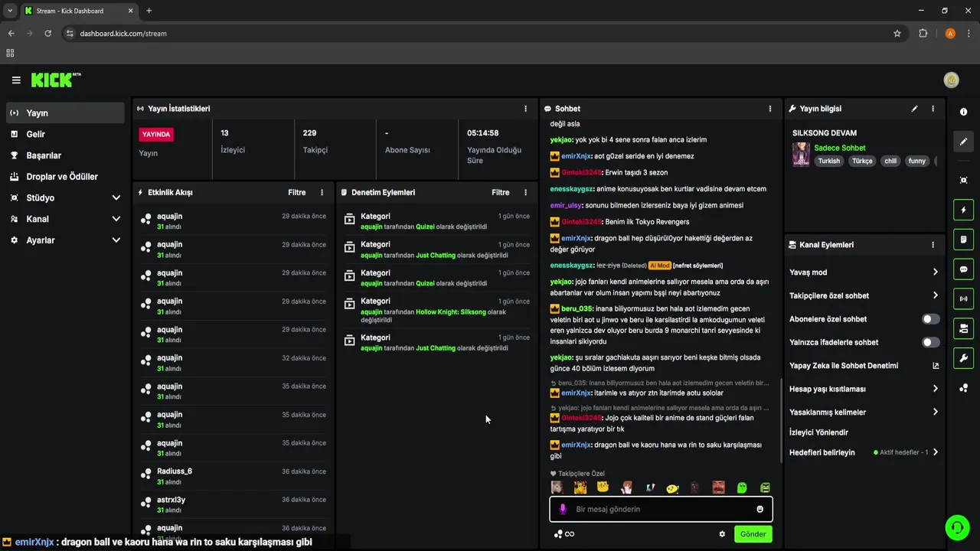Open the profile avatar menu in the header
980x551 pixels.
[x=952, y=80]
